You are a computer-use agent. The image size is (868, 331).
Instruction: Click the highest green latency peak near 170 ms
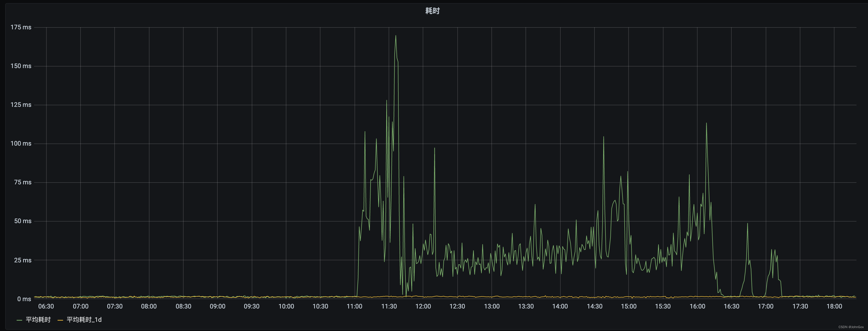pos(396,36)
